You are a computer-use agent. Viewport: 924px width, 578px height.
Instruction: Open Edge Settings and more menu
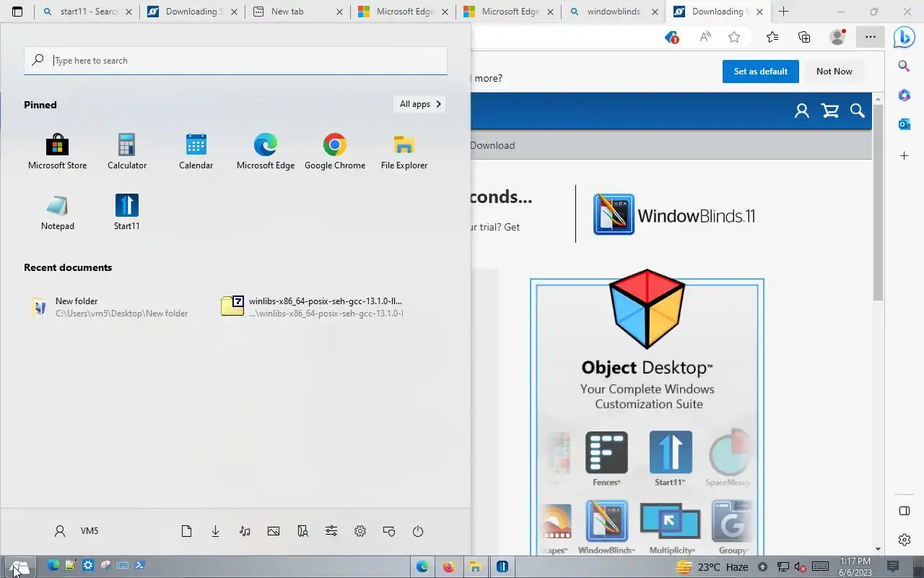[x=871, y=38]
